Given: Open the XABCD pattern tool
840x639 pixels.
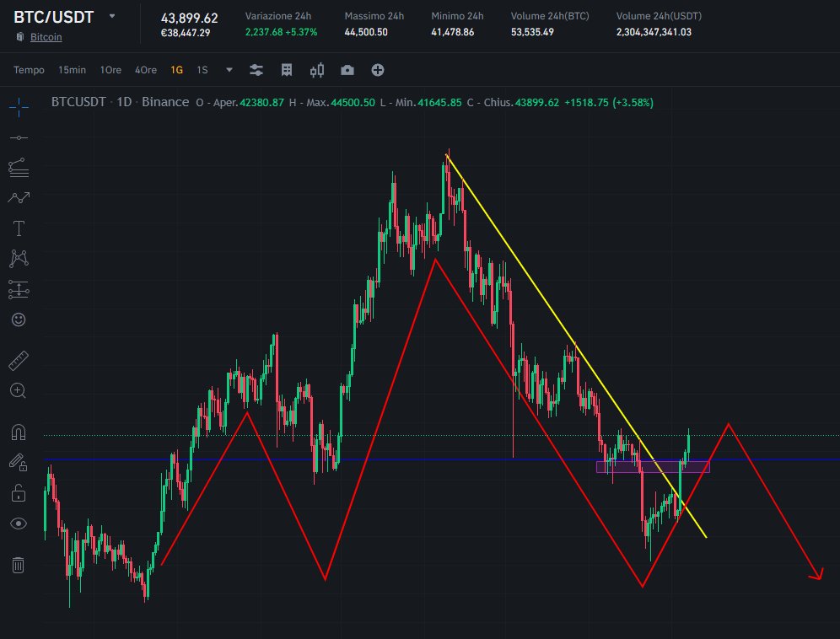Looking at the screenshot, I should (x=19, y=259).
